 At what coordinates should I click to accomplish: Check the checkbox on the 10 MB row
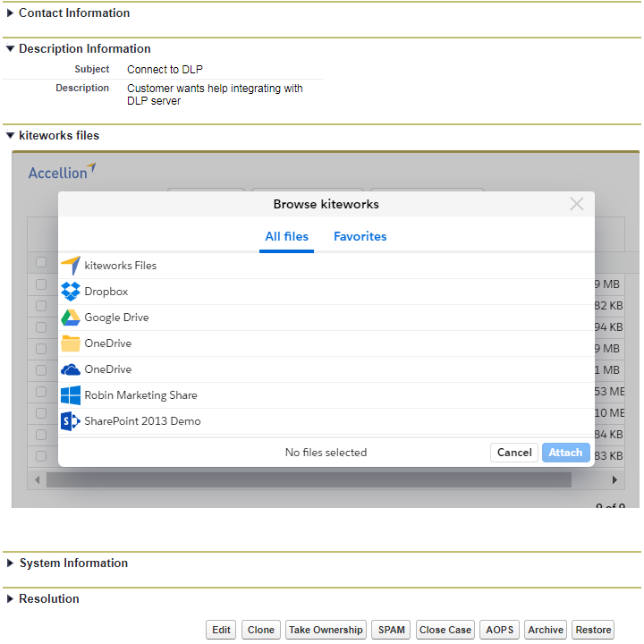coord(41,413)
